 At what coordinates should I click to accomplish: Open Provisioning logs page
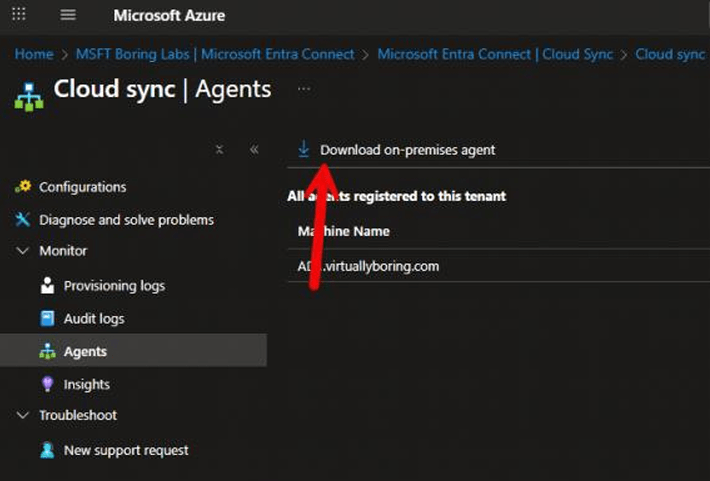pyautogui.click(x=114, y=286)
